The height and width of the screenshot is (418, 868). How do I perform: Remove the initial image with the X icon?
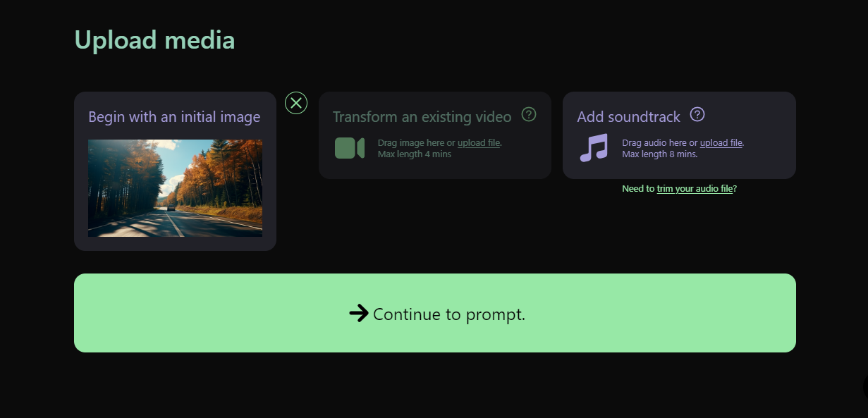(x=296, y=103)
